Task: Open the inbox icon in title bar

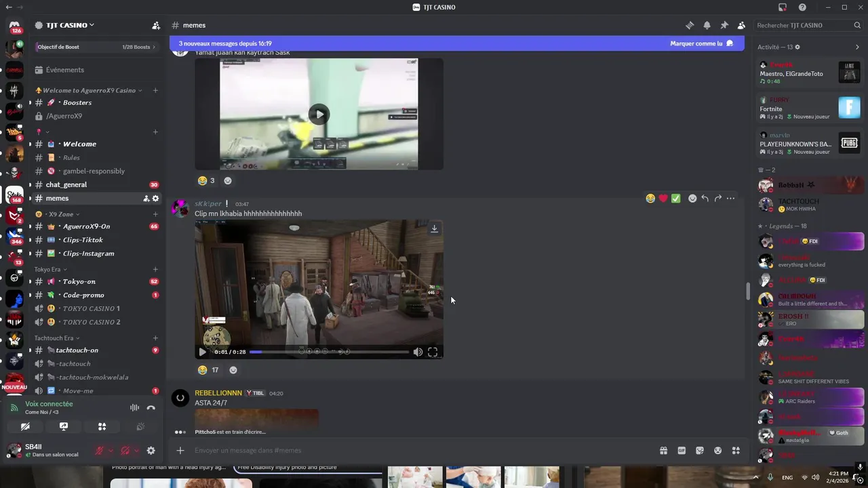Action: point(782,7)
